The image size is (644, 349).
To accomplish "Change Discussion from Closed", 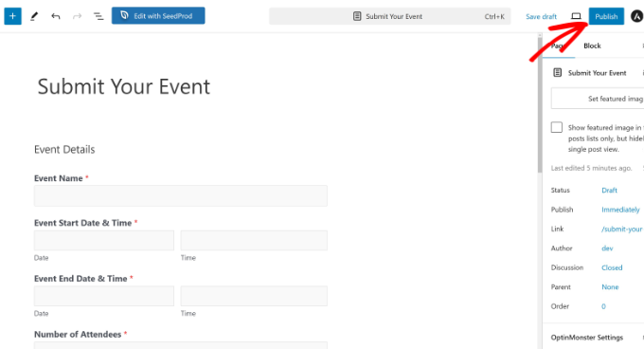I will [612, 267].
